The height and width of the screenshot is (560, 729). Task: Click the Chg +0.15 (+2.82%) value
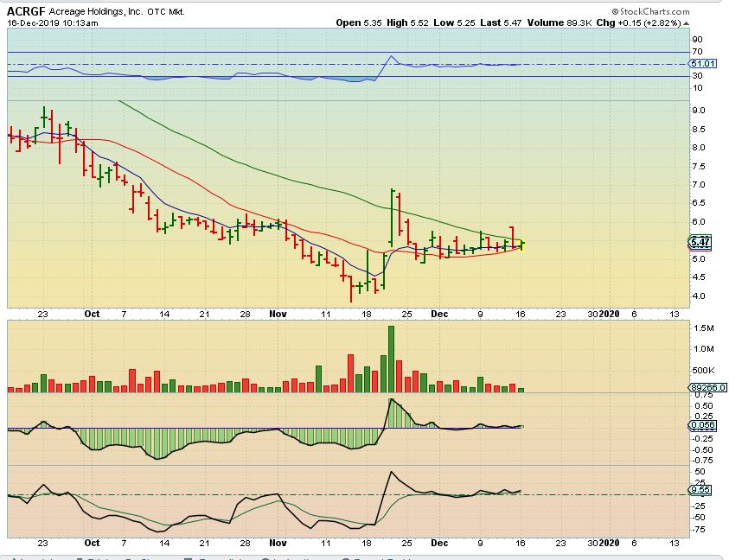[x=641, y=22]
